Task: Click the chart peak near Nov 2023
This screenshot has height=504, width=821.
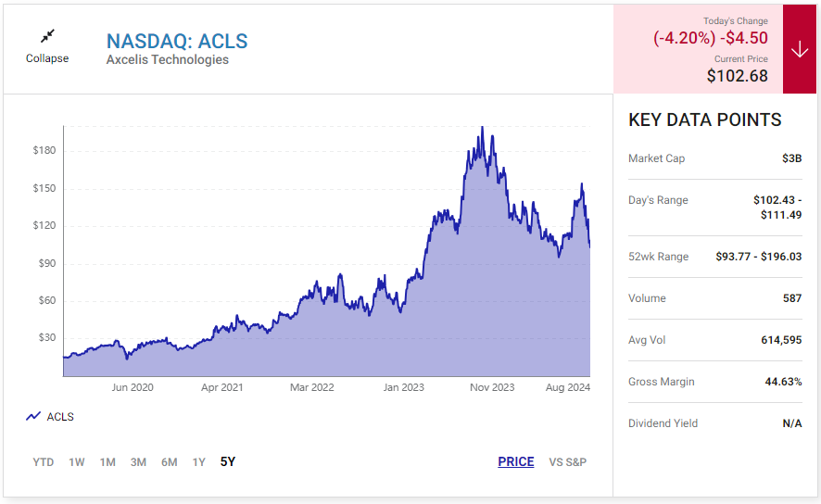Action: click(481, 128)
